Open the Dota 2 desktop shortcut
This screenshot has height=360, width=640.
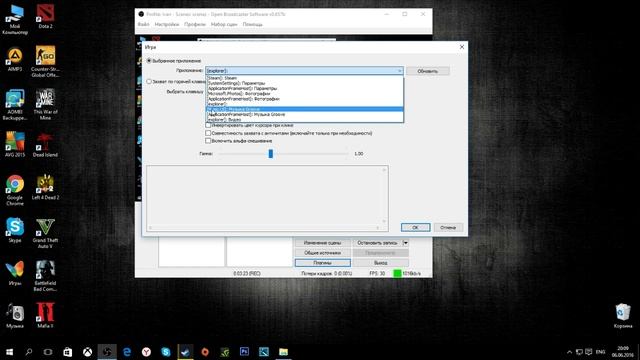(x=45, y=16)
